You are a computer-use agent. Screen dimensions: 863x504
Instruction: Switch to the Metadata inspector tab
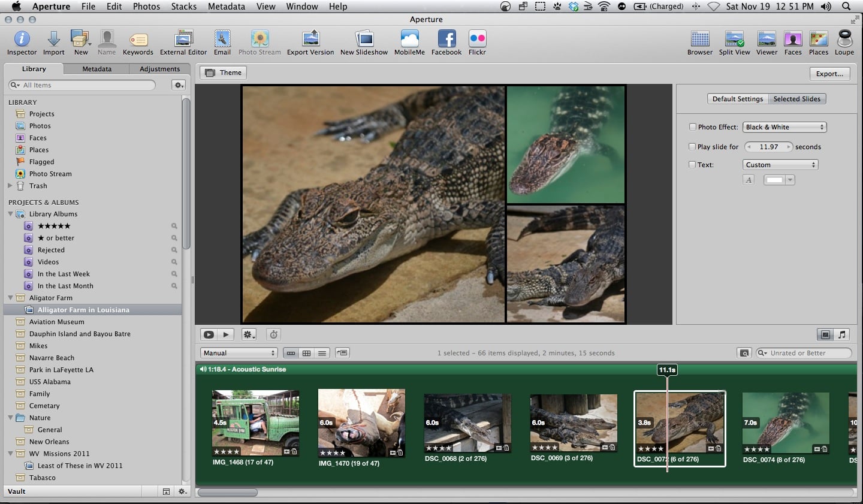click(97, 69)
